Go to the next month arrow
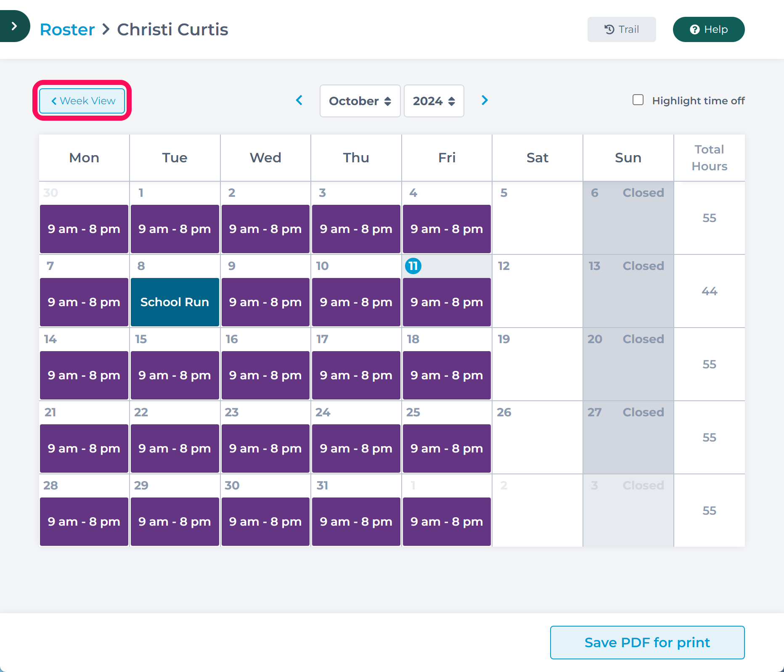The width and height of the screenshot is (784, 672). (485, 101)
